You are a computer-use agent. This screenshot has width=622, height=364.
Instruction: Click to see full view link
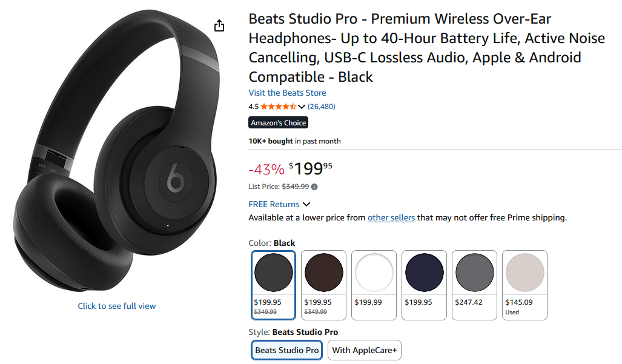point(117,306)
